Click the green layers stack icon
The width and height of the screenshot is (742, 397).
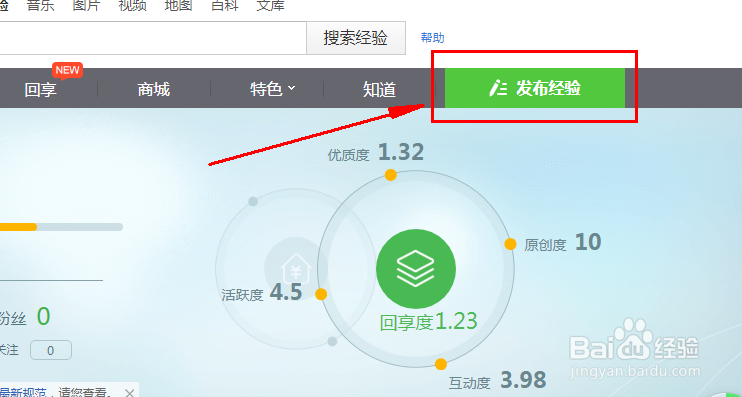pos(416,269)
